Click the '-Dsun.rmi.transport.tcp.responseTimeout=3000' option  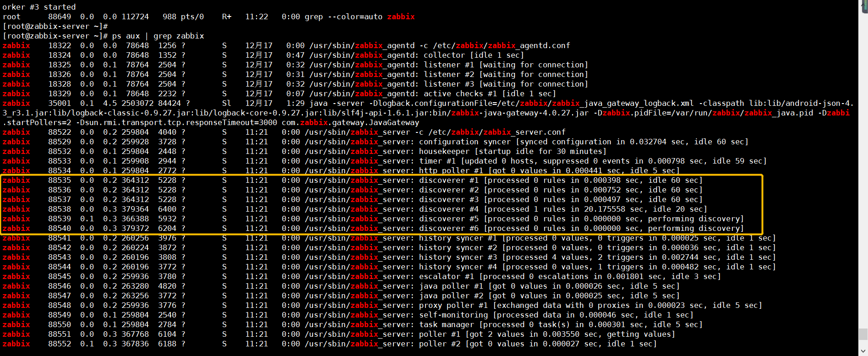176,122
